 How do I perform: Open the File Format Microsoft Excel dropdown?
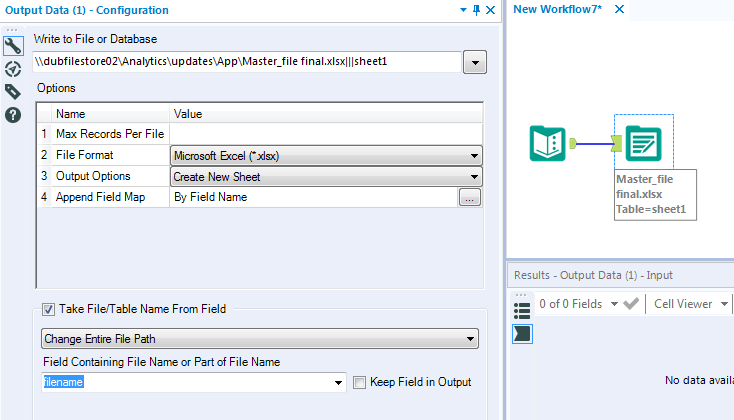coord(326,155)
